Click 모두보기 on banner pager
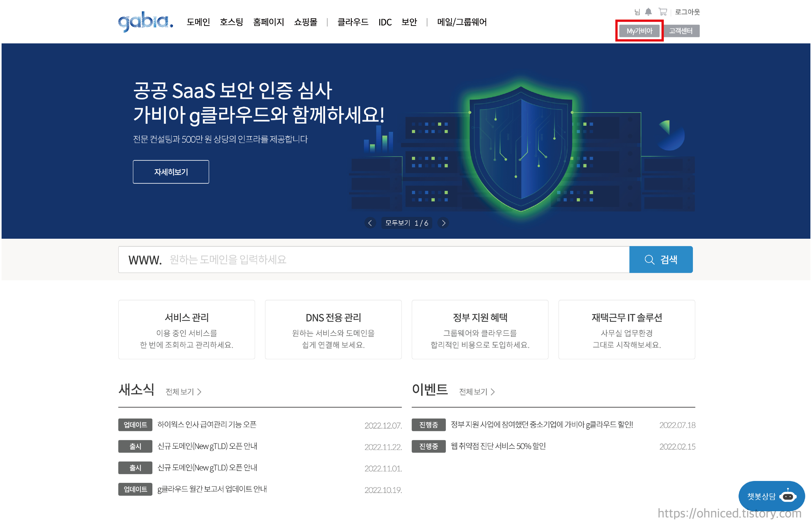 (397, 223)
